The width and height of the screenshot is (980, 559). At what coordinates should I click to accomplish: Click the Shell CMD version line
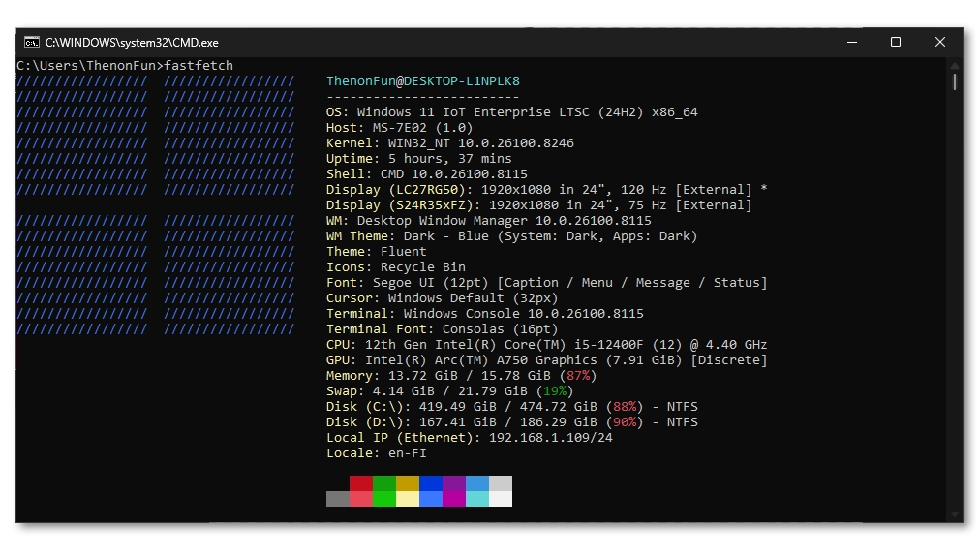coord(427,173)
